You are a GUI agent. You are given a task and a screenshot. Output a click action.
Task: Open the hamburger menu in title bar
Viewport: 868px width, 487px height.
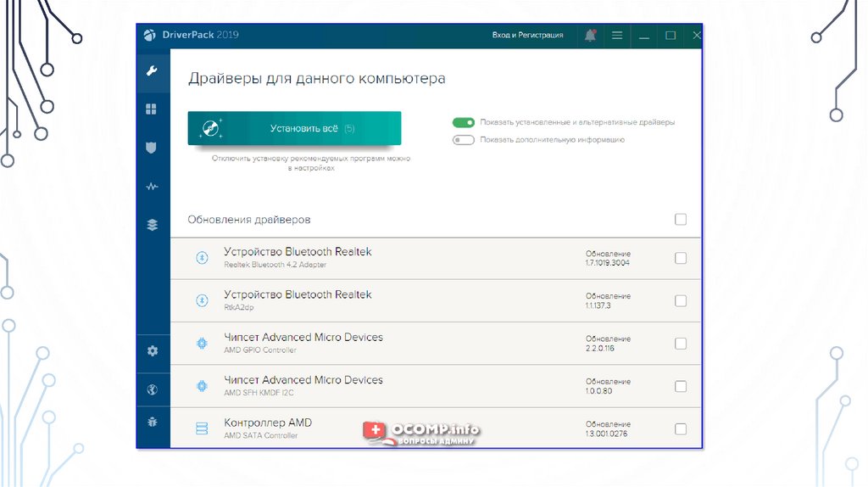[617, 36]
